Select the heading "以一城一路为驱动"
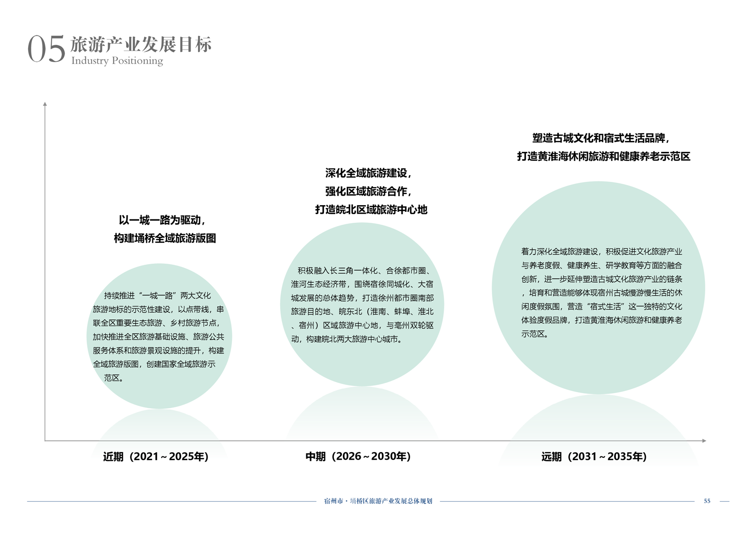This screenshot has height=534, width=756. pyautogui.click(x=162, y=220)
